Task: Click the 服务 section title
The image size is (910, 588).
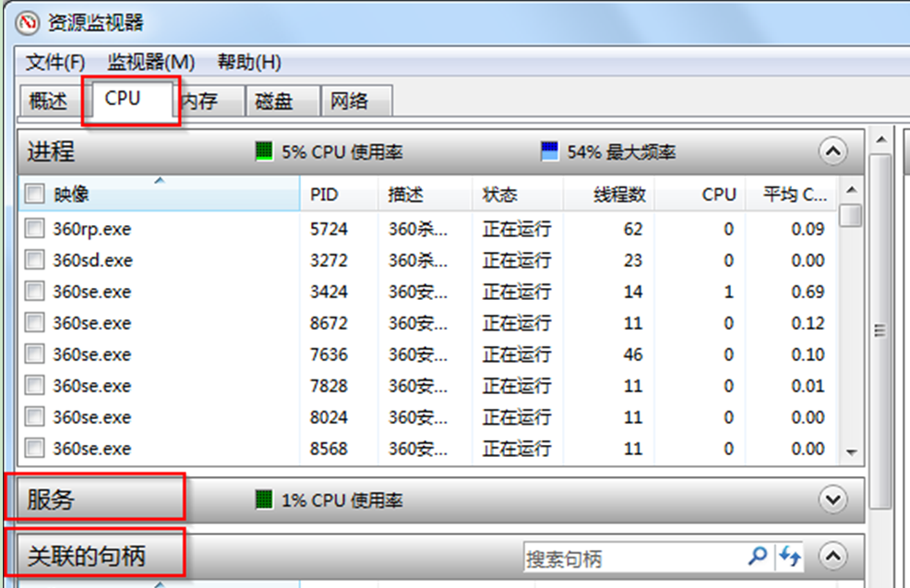Action: [x=51, y=499]
